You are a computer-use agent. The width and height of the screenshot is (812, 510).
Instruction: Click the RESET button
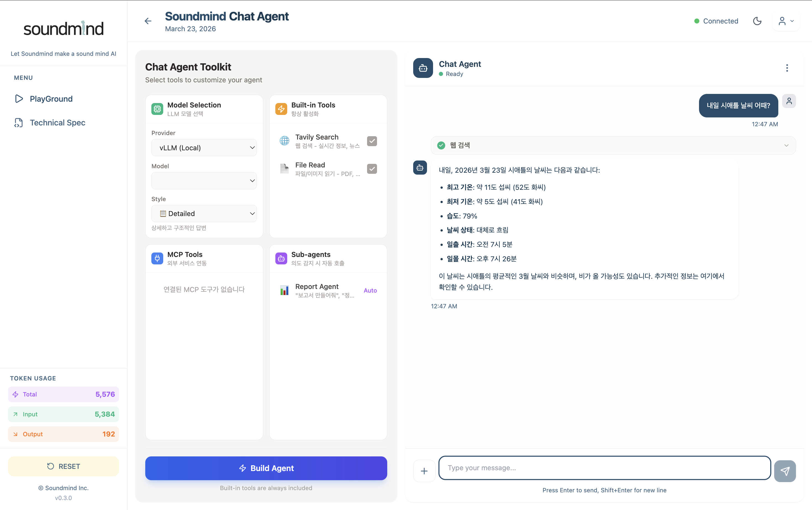[x=64, y=466]
